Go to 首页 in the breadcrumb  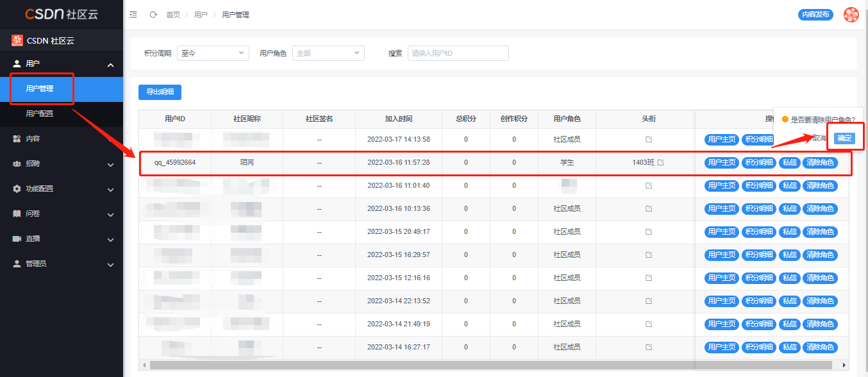173,15
